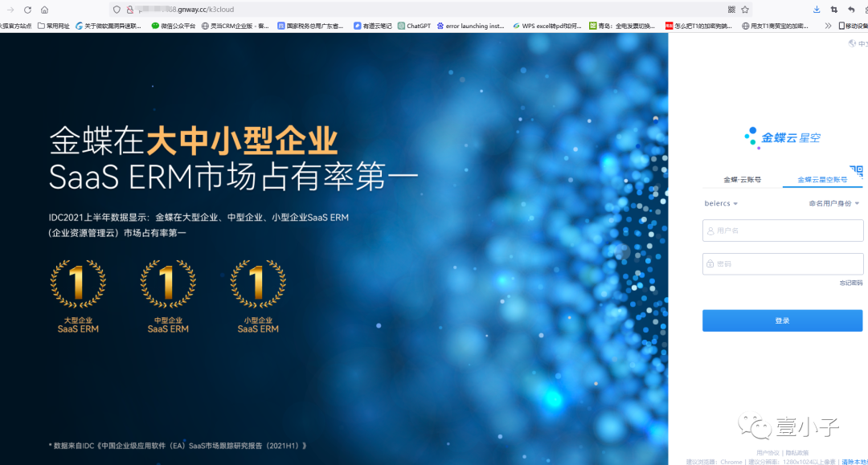Bookmark this page with the star icon
This screenshot has height=465, width=868.
[x=745, y=10]
